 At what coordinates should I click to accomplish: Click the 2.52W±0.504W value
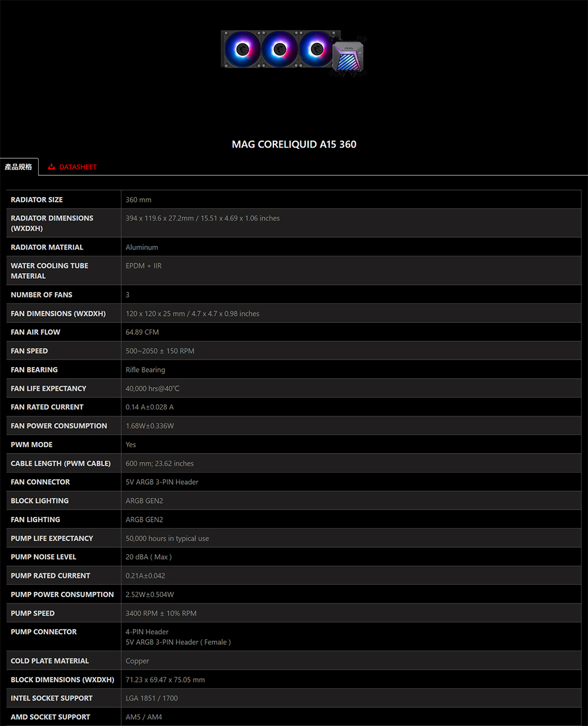pyautogui.click(x=149, y=595)
